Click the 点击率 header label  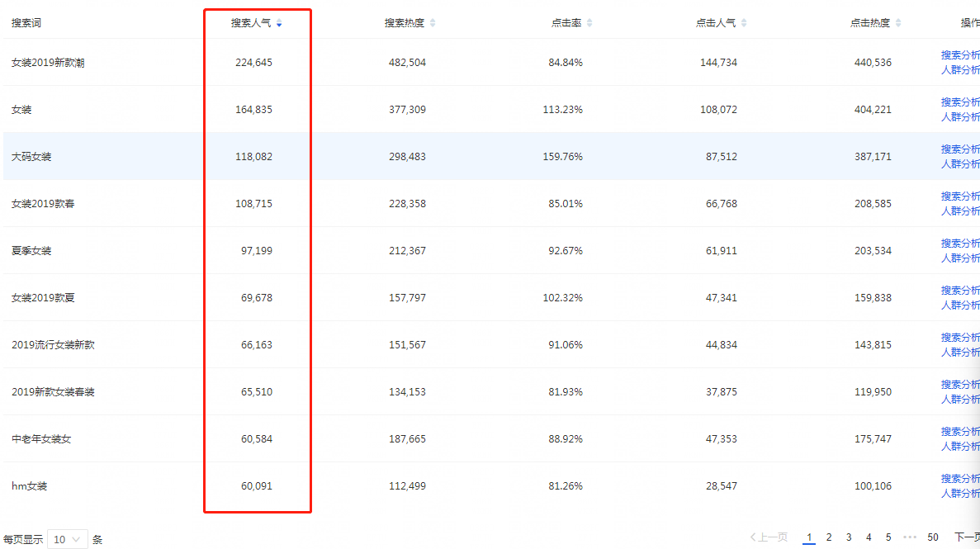click(566, 23)
